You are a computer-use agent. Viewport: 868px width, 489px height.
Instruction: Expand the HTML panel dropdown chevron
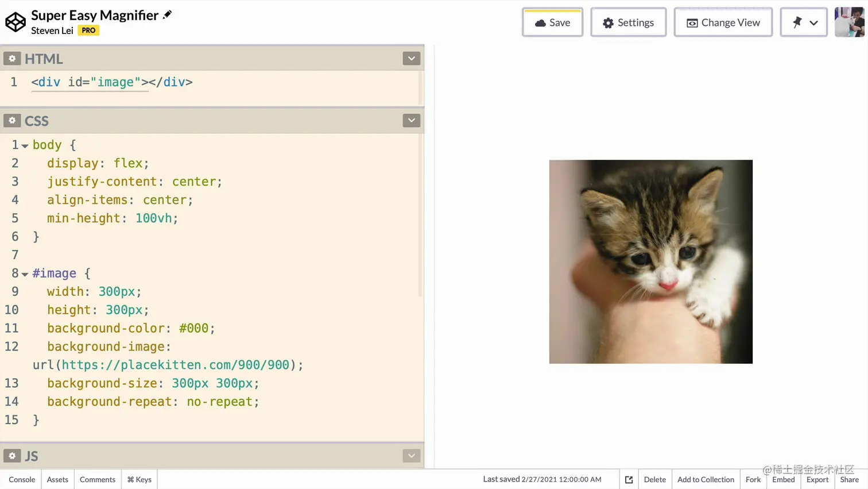click(411, 59)
